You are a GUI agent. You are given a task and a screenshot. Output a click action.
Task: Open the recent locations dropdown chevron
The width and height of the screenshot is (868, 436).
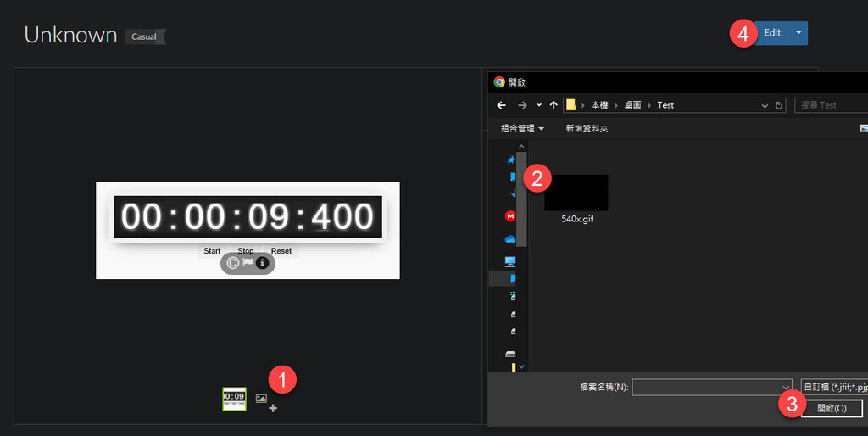tap(539, 105)
